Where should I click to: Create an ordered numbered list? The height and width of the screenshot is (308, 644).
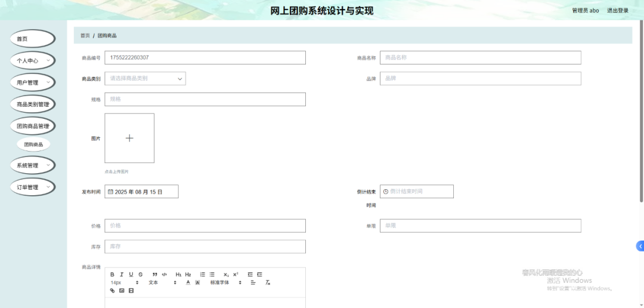pos(203,275)
